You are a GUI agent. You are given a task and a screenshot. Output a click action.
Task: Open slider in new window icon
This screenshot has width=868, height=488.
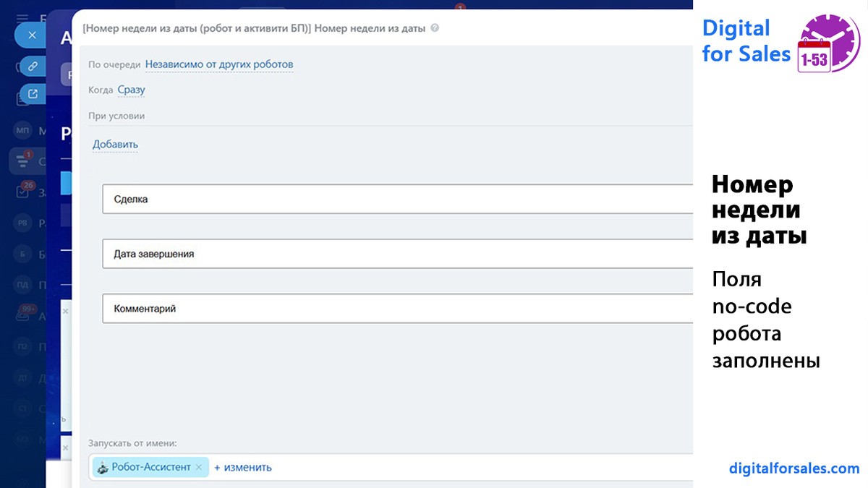coord(32,93)
